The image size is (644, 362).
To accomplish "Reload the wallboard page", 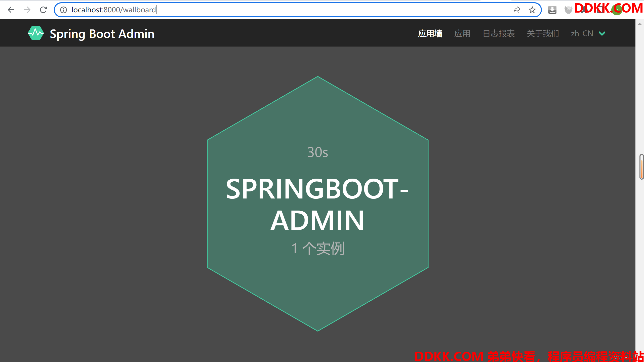I will pyautogui.click(x=43, y=10).
